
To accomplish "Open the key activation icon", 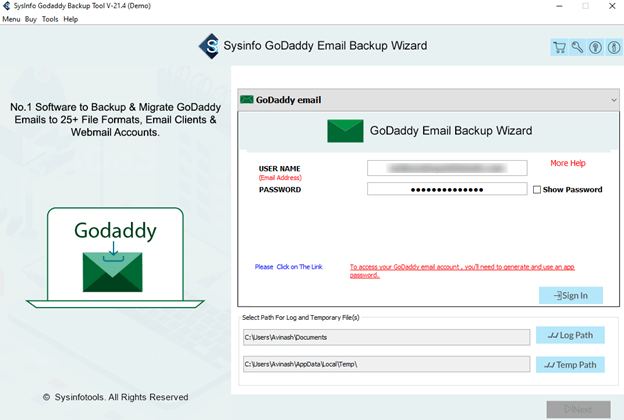I will [577, 47].
